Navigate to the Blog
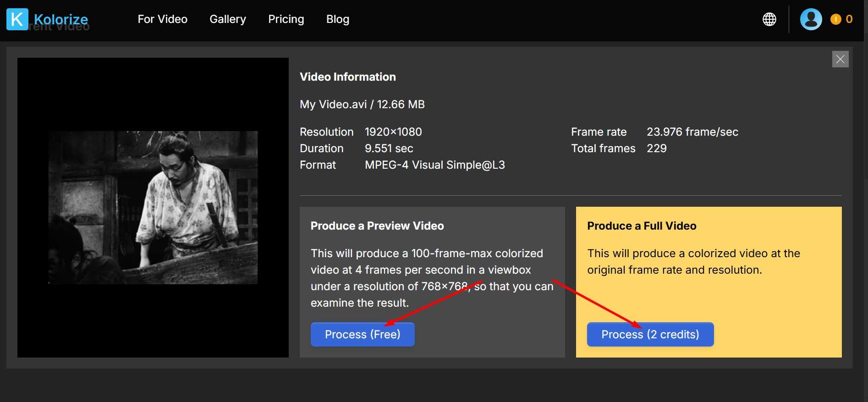 point(338,19)
